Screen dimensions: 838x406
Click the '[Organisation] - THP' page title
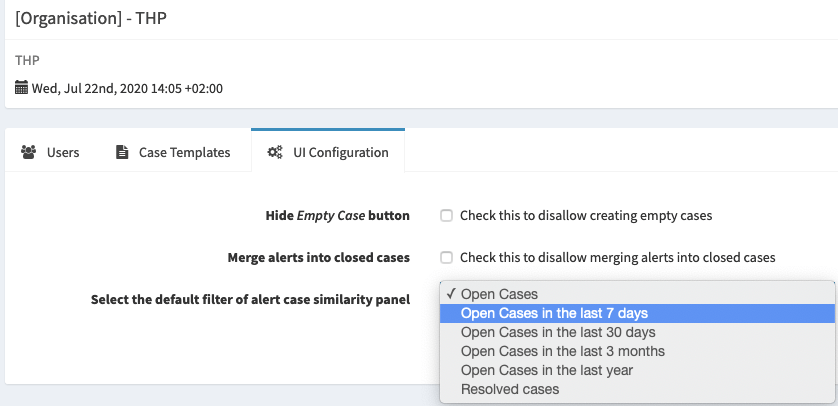pos(91,19)
